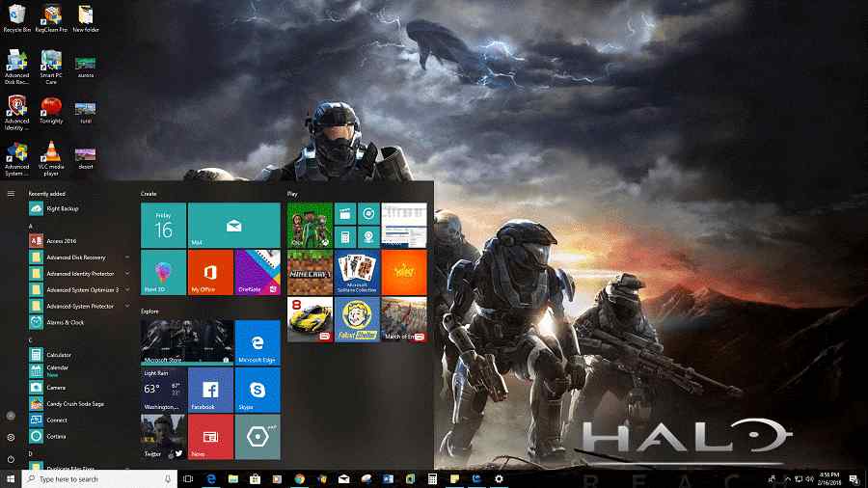This screenshot has width=868, height=488.
Task: Open the small Calculator tile in Play
Action: click(345, 237)
